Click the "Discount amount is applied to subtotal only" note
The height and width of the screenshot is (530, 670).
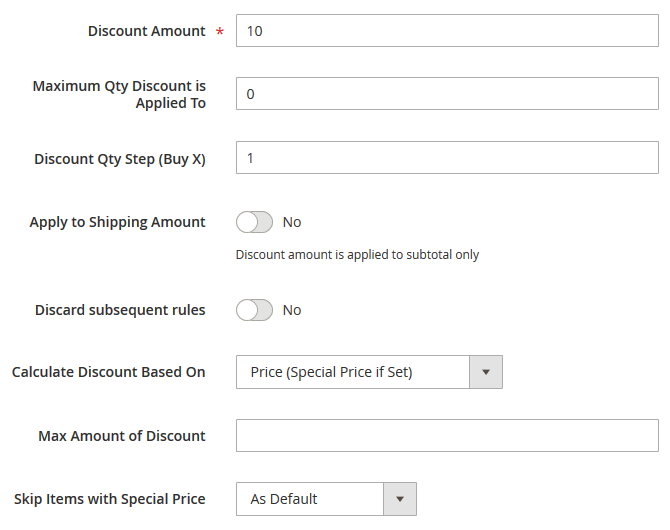coord(357,255)
